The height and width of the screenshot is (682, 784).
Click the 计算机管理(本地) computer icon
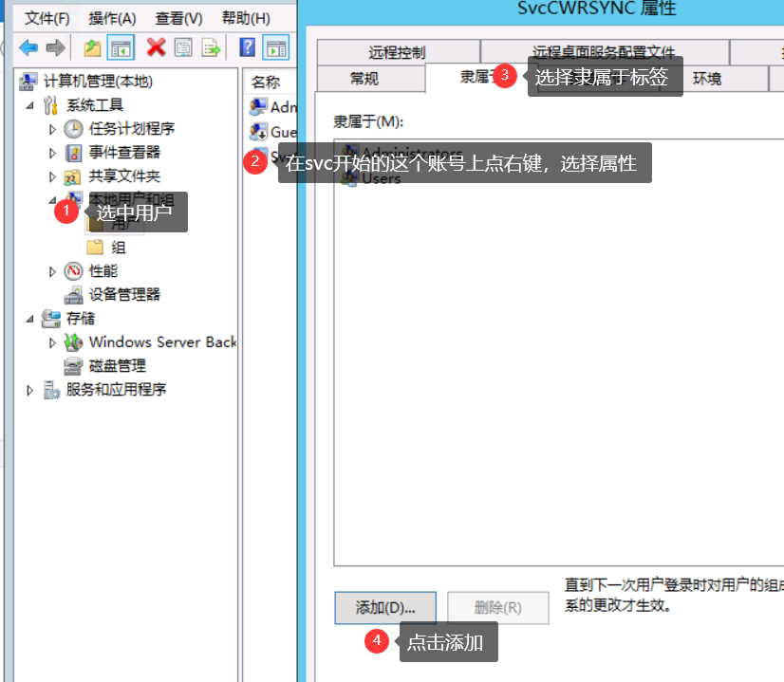pyautogui.click(x=28, y=82)
